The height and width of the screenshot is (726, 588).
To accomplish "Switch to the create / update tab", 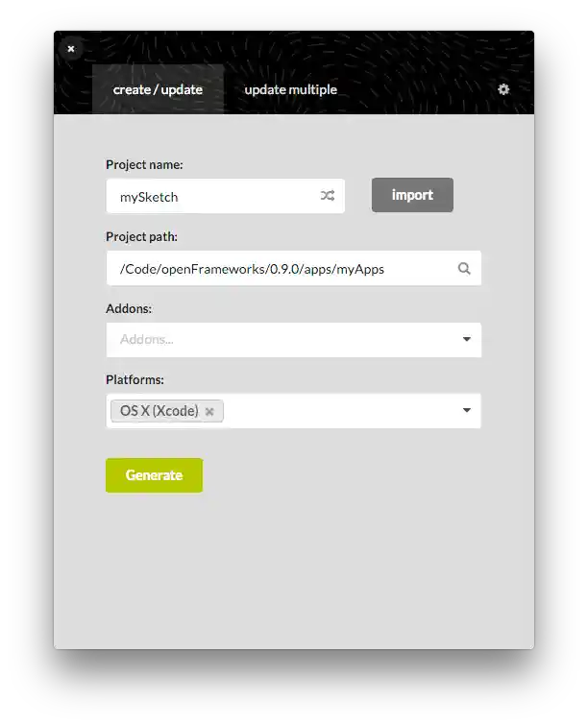I will click(158, 89).
